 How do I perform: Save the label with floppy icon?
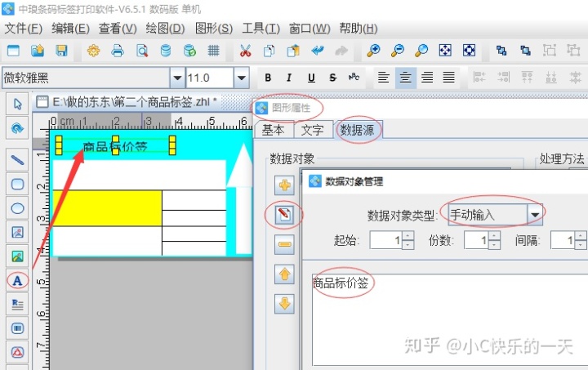(x=61, y=51)
